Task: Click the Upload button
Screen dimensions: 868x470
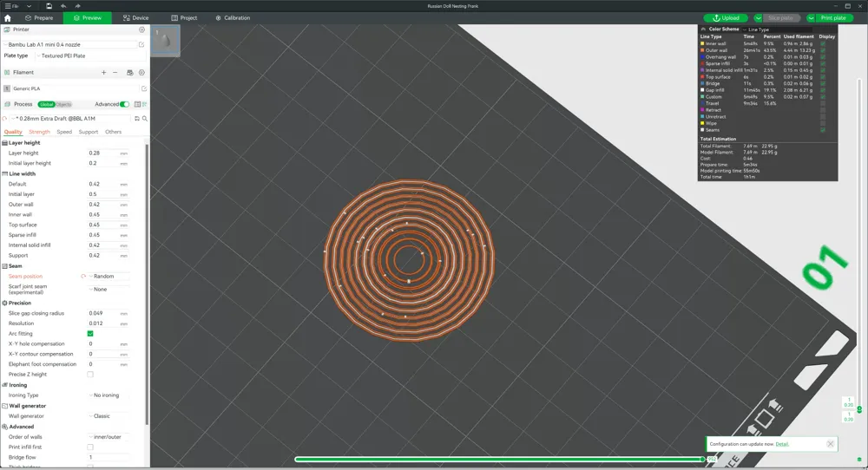Action: (x=726, y=18)
